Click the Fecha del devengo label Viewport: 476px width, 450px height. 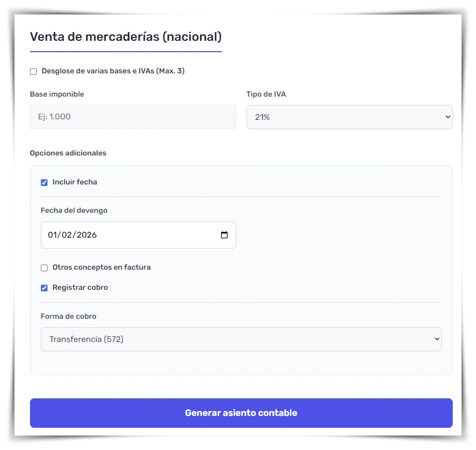(74, 210)
